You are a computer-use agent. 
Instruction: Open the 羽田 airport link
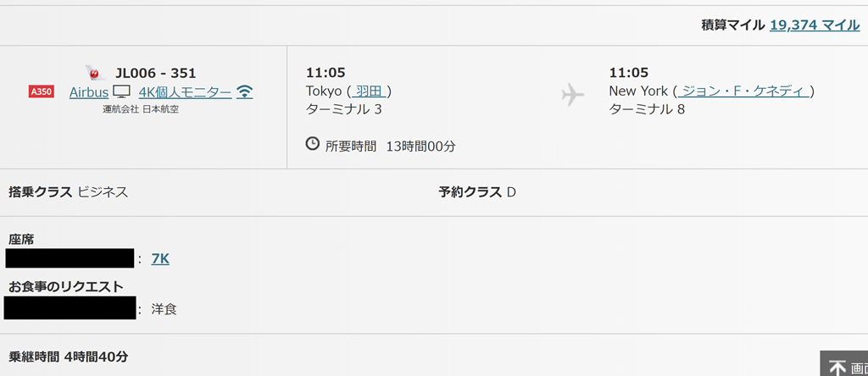click(370, 91)
